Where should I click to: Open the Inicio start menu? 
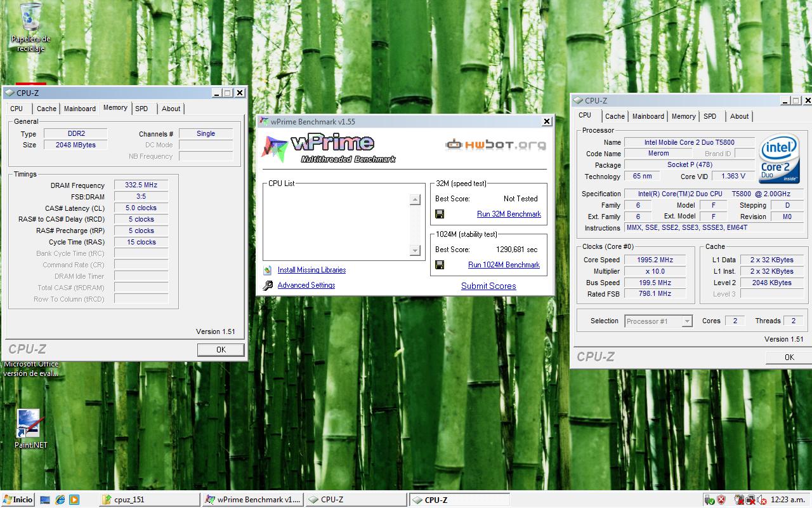click(x=18, y=500)
